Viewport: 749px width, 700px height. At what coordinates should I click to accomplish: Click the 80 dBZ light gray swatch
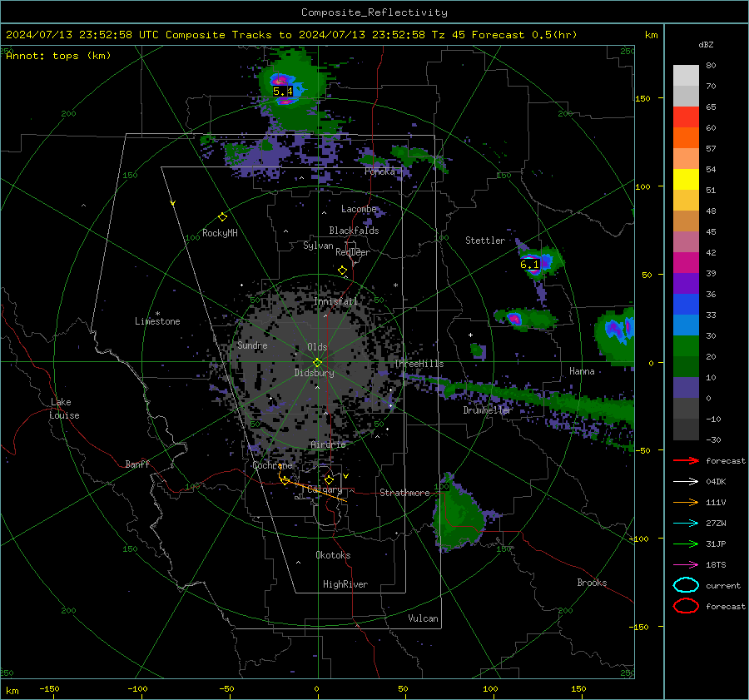click(686, 76)
